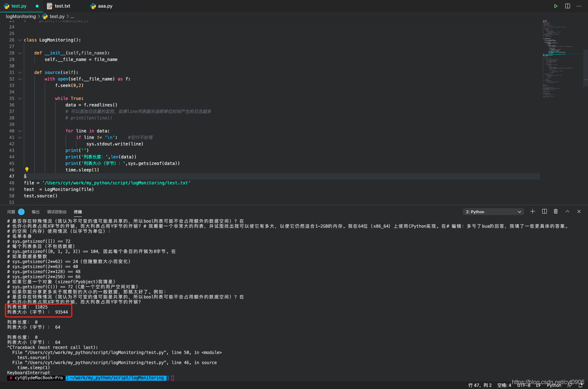The width and height of the screenshot is (588, 389).
Task: Click the text file icon on test.txt tab
Action: point(50,6)
